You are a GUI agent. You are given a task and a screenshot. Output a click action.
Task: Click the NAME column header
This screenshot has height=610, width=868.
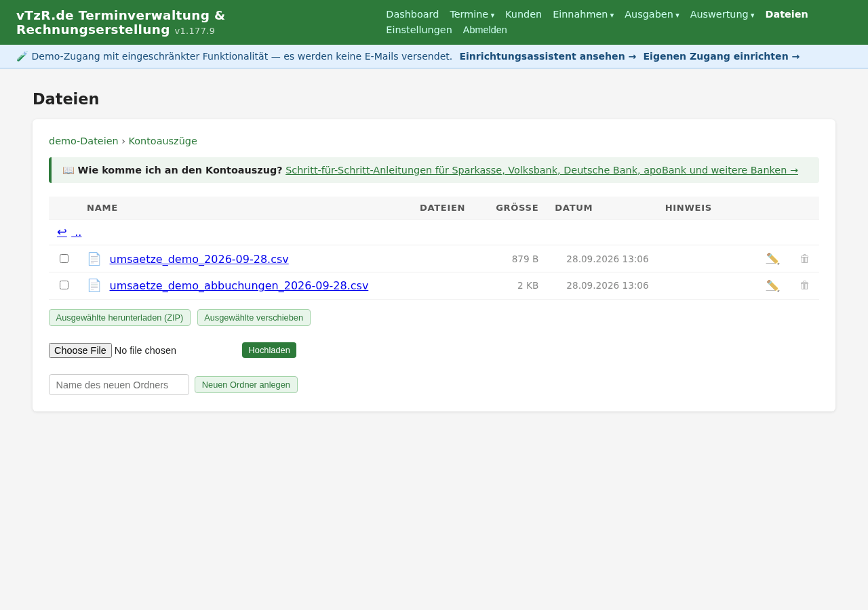pyautogui.click(x=102, y=207)
